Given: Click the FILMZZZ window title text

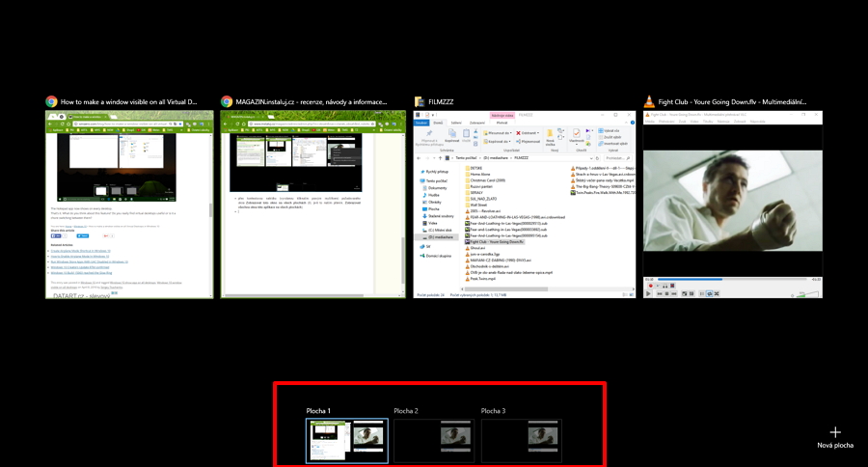Looking at the screenshot, I should coord(441,102).
